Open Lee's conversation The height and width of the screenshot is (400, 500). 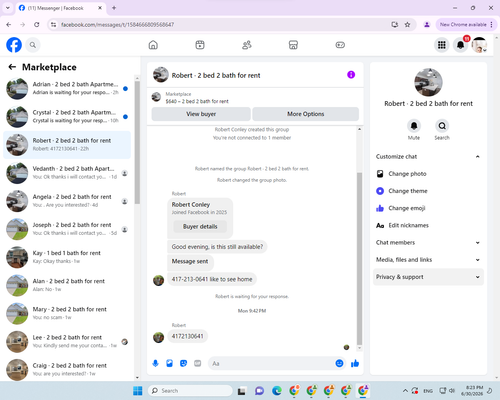[67, 342]
